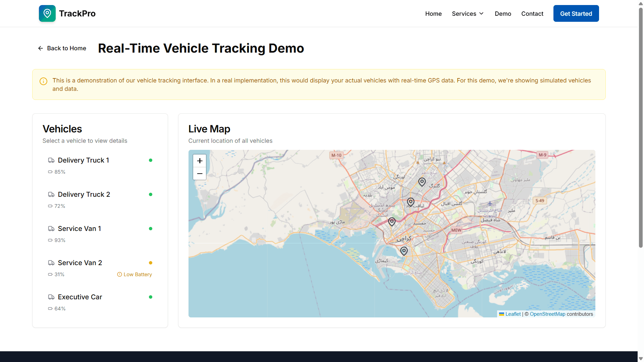644x362 pixels.
Task: Click the truck icon beside Delivery Truck 2
Action: tap(51, 194)
